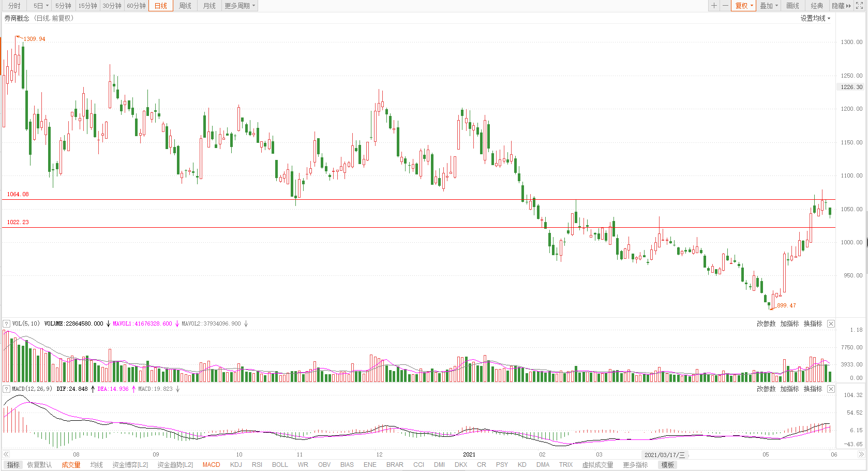Jump to earliest data with left double arrow
Viewport: 868px width, 471px height.
tap(6, 454)
